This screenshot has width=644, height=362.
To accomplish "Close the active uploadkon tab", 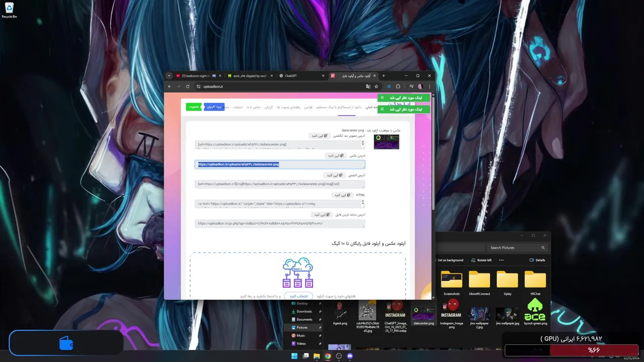I will point(374,76).
